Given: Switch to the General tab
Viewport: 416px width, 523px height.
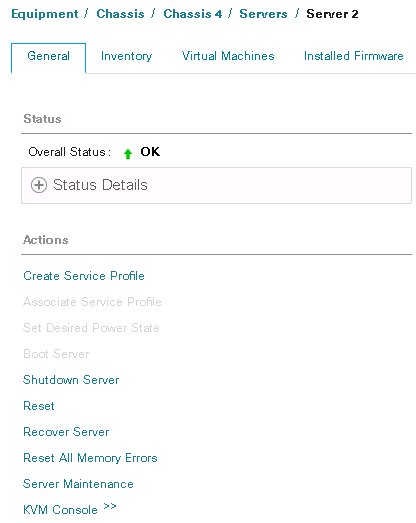Looking at the screenshot, I should 48,56.
